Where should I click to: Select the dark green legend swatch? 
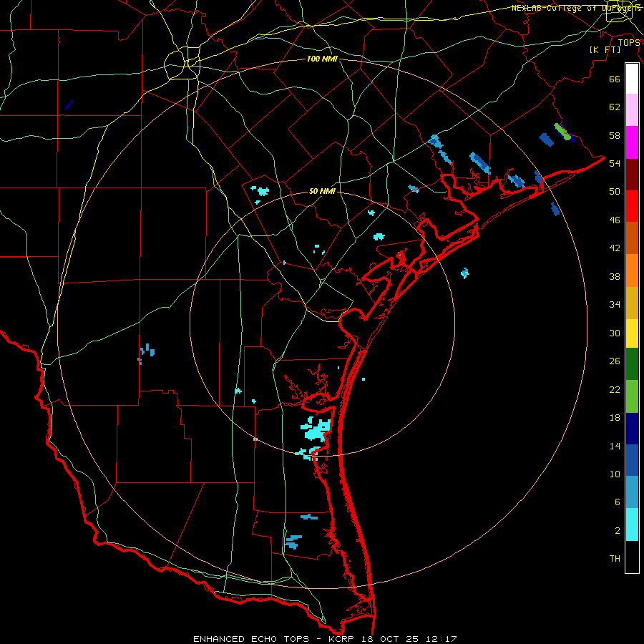click(632, 364)
